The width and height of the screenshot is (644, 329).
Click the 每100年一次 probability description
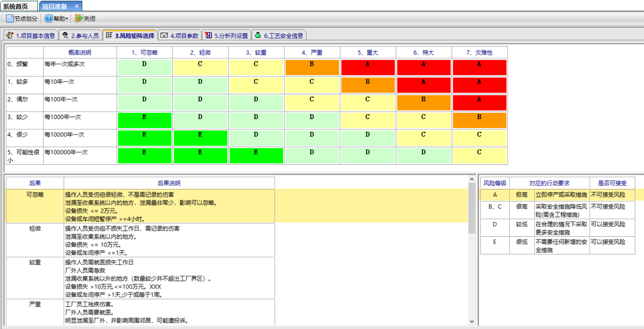(x=80, y=103)
